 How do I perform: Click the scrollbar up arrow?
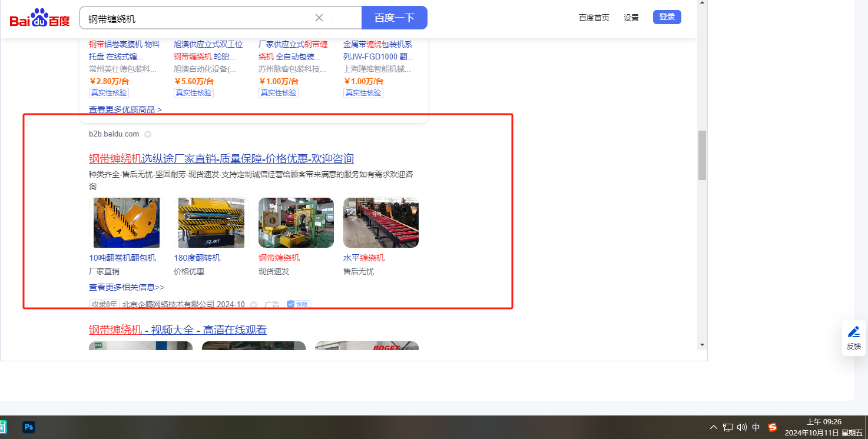(x=702, y=2)
